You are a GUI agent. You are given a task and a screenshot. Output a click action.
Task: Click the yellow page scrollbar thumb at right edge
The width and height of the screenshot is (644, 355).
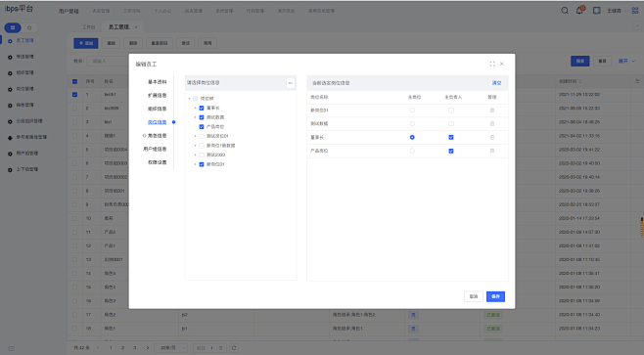pos(642,227)
